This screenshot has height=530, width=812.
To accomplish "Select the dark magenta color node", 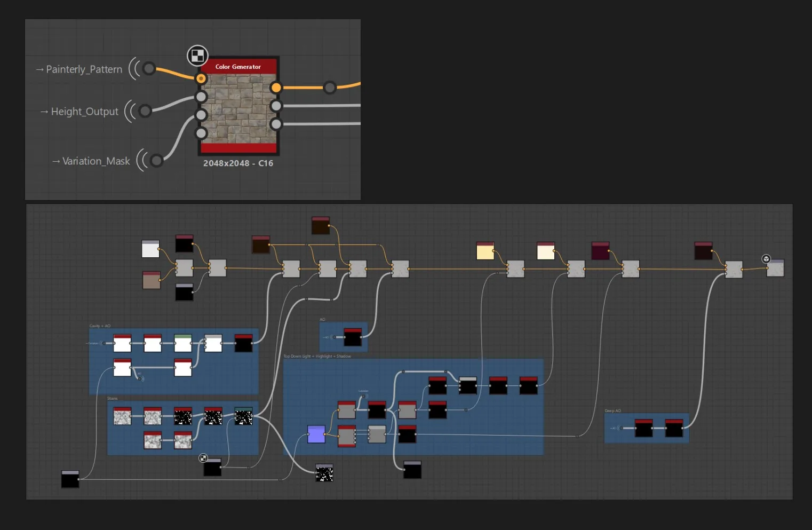I will click(600, 250).
